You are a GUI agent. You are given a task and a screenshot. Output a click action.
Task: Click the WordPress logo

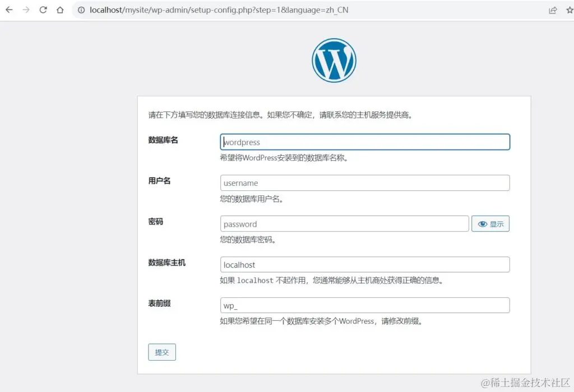[334, 60]
